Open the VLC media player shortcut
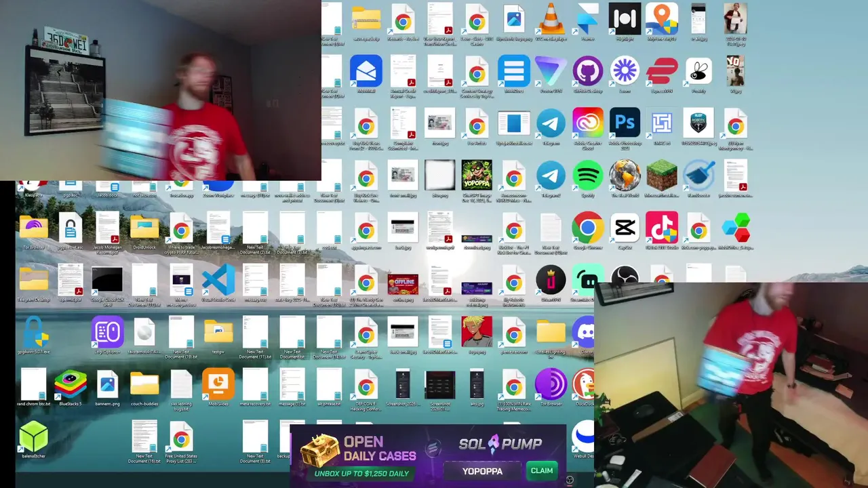Image resolution: width=868 pixels, height=488 pixels. (x=551, y=19)
